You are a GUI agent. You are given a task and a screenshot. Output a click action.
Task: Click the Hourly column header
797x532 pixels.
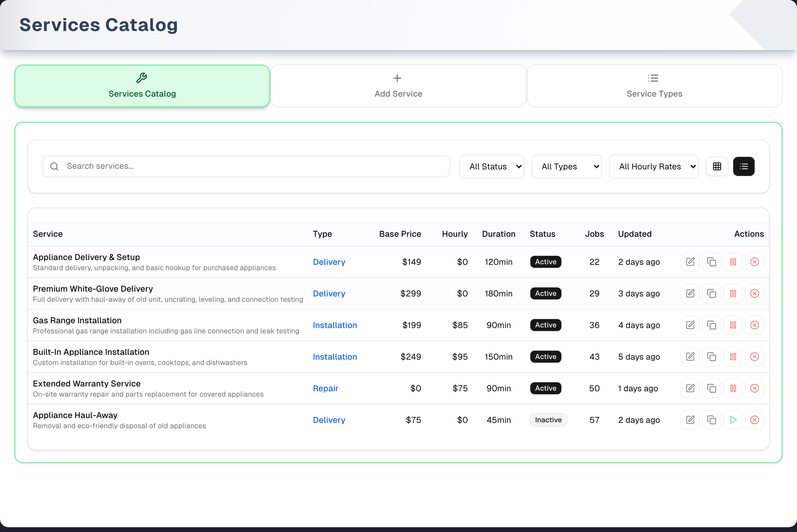coord(455,234)
